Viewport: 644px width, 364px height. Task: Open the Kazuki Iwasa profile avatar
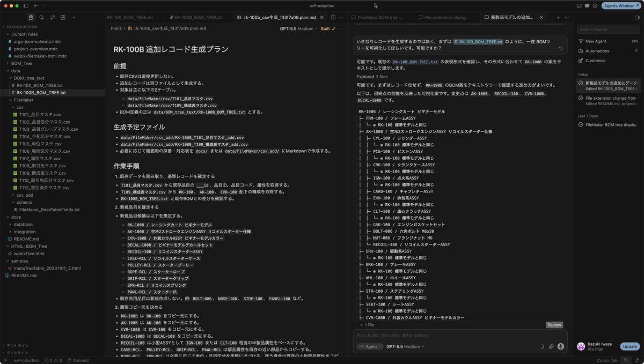click(581, 346)
